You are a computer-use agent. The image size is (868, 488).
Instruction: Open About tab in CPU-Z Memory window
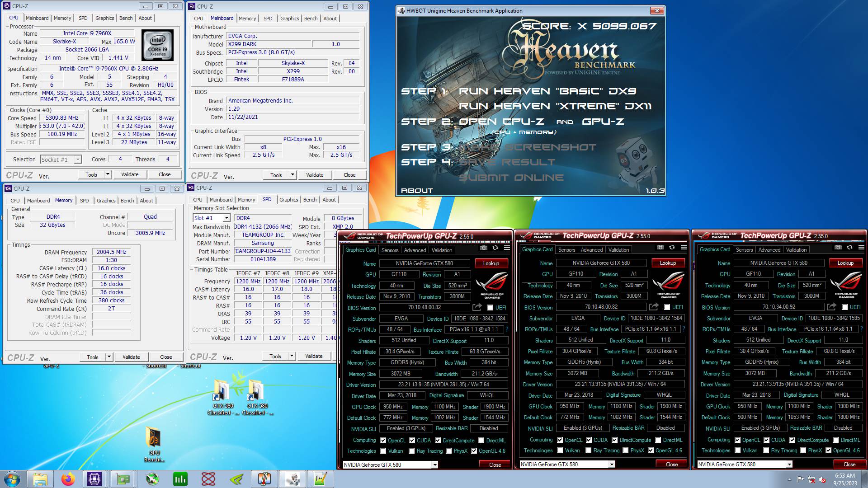(146, 201)
